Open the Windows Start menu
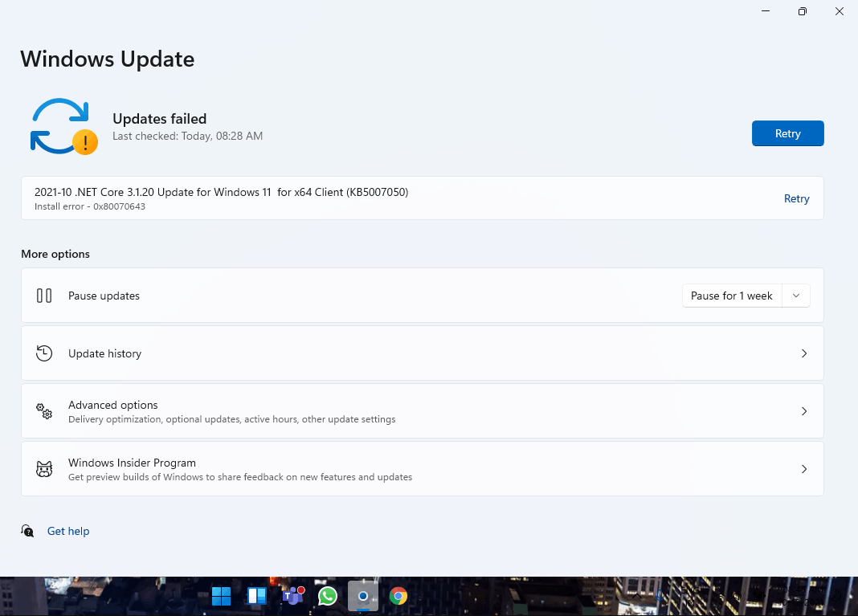 click(221, 596)
